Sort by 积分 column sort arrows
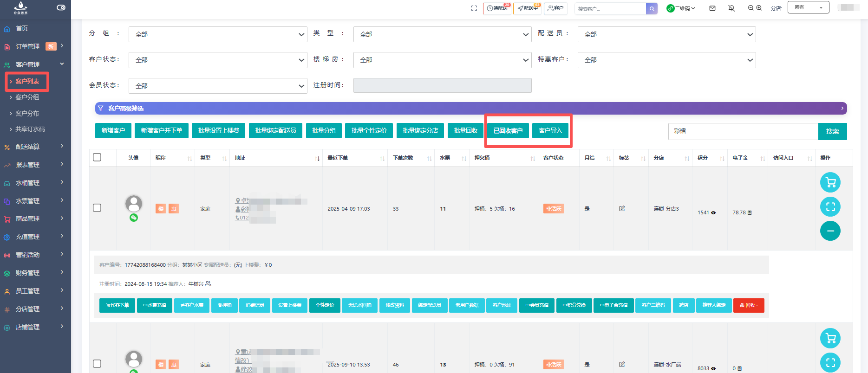The image size is (868, 373). (722, 158)
